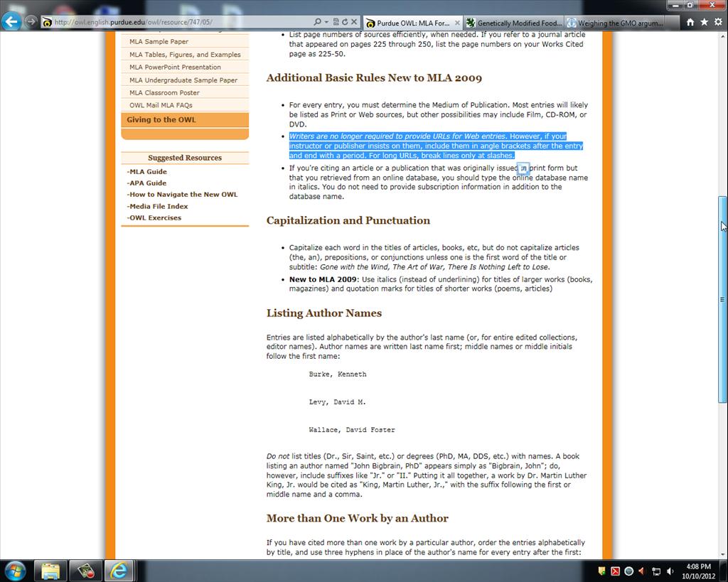
Task: Open the browser Home icon
Action: point(690,22)
